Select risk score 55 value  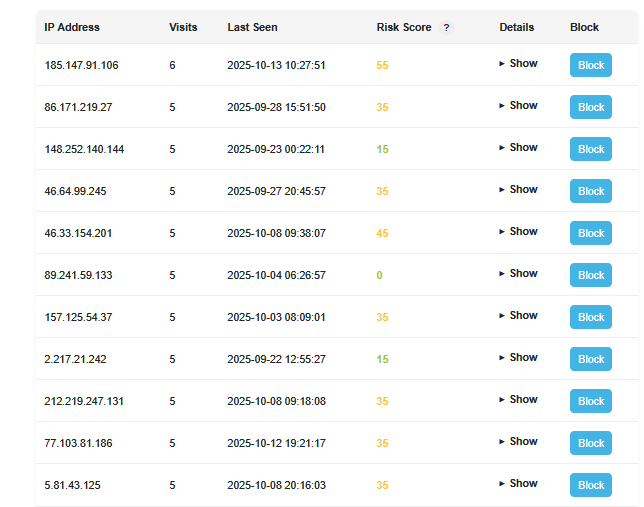382,65
